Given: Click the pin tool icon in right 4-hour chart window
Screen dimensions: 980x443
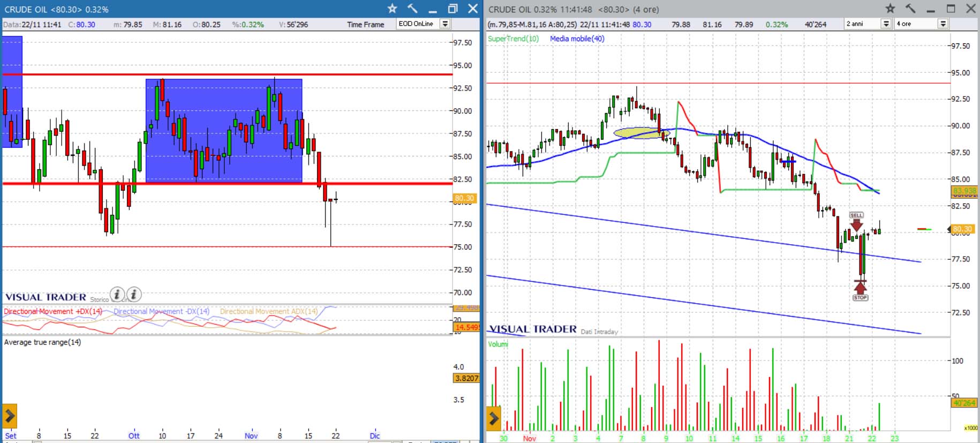Looking at the screenshot, I should [x=910, y=9].
